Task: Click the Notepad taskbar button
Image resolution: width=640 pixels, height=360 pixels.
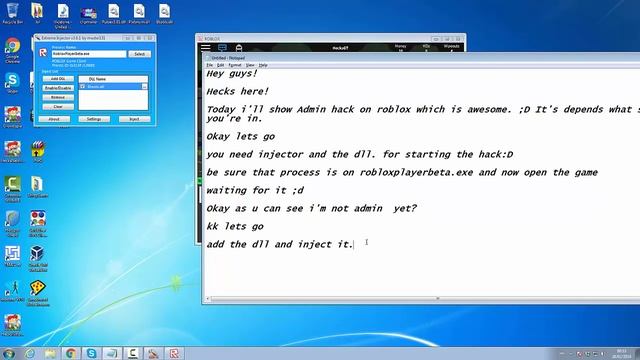Action: [112, 353]
